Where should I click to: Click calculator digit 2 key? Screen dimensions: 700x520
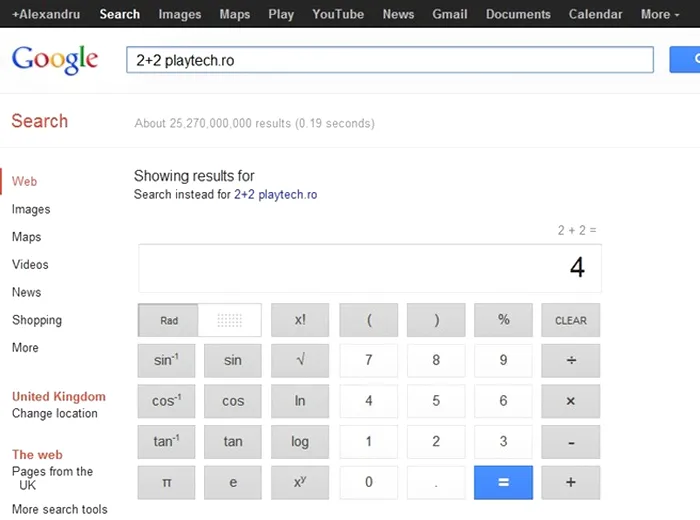pyautogui.click(x=436, y=441)
